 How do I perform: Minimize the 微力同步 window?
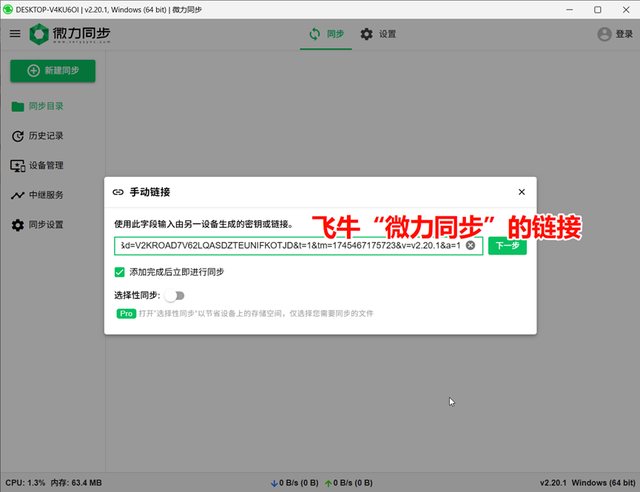click(x=570, y=9)
